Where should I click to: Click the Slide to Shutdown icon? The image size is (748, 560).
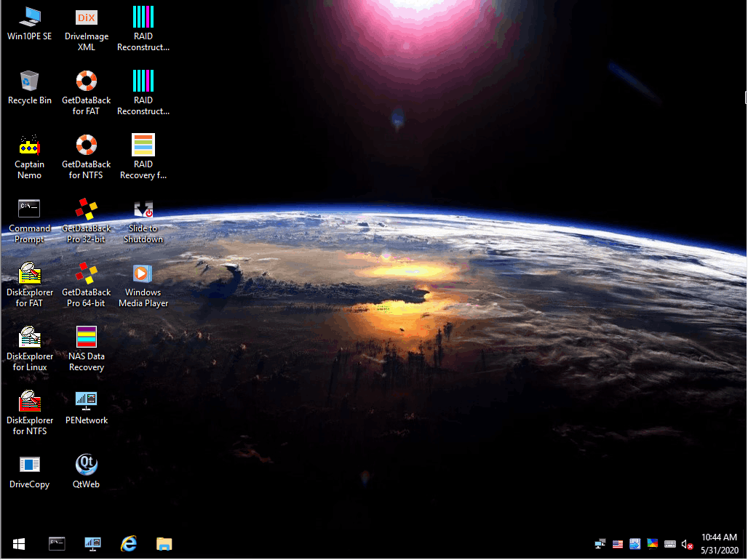143,209
